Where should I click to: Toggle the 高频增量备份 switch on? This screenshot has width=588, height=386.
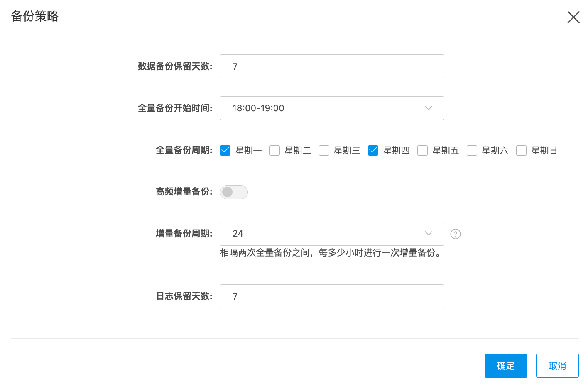tap(234, 192)
